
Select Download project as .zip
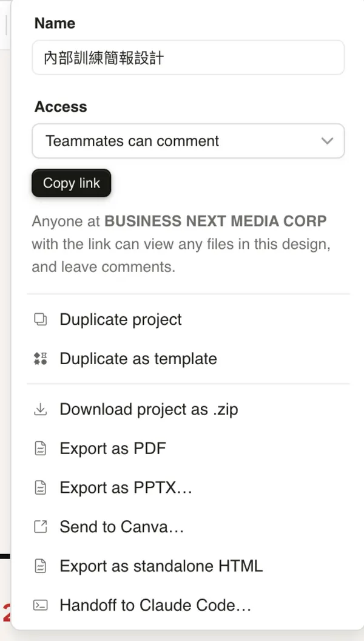tap(149, 410)
